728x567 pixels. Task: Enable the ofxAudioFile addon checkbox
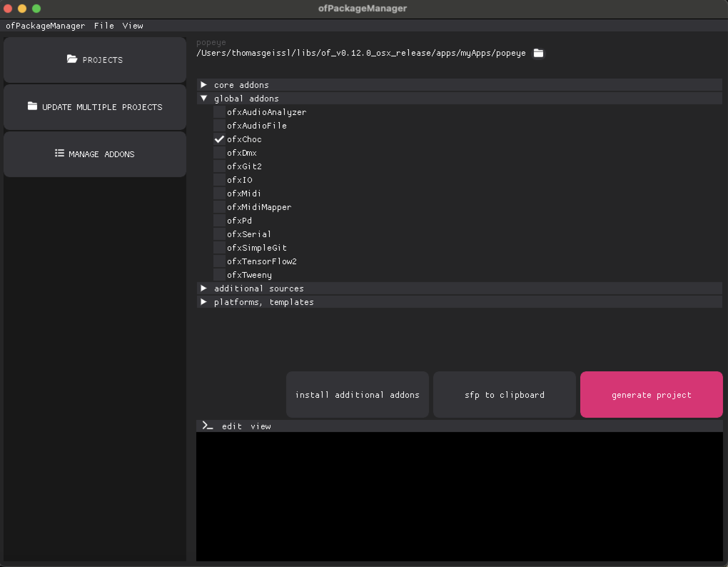pos(219,126)
